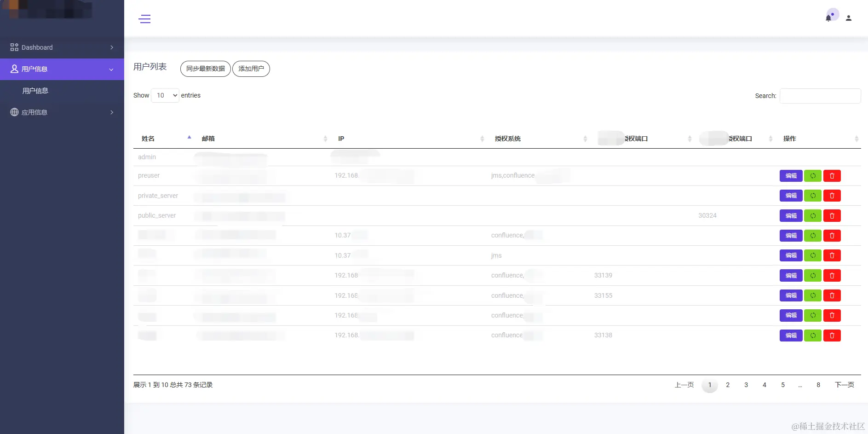Image resolution: width=868 pixels, height=434 pixels.
Task: Click the 同步最新数据 button
Action: click(206, 69)
